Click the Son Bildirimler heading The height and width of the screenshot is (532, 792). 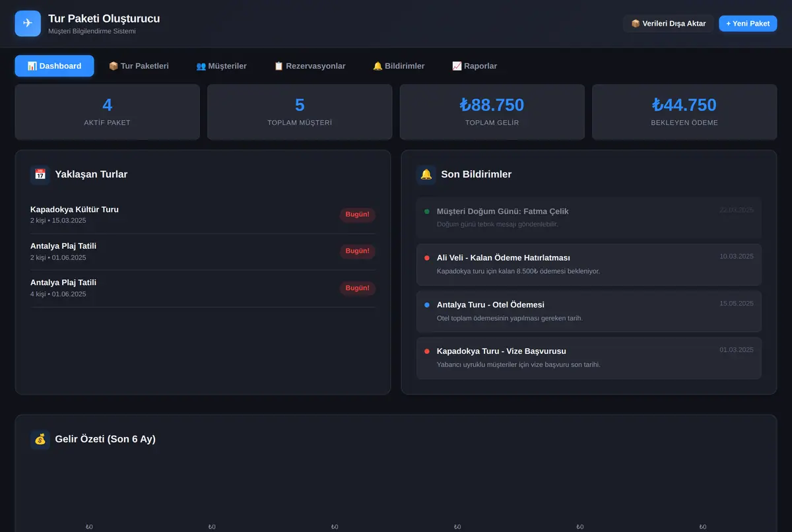click(x=477, y=174)
